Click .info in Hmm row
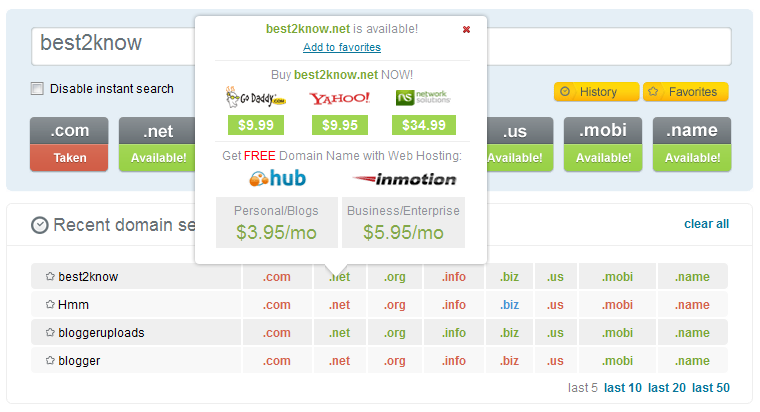Screen dimensions: 760x412 454,305
